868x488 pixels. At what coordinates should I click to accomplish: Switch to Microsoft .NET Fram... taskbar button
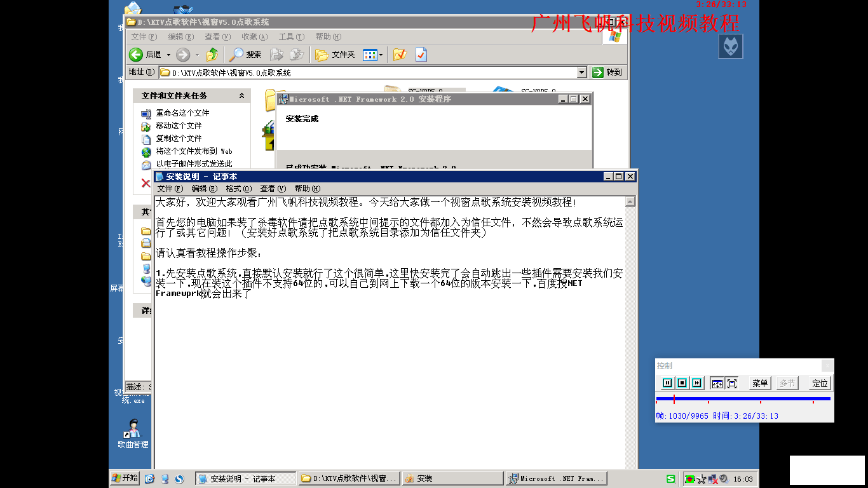point(557,478)
